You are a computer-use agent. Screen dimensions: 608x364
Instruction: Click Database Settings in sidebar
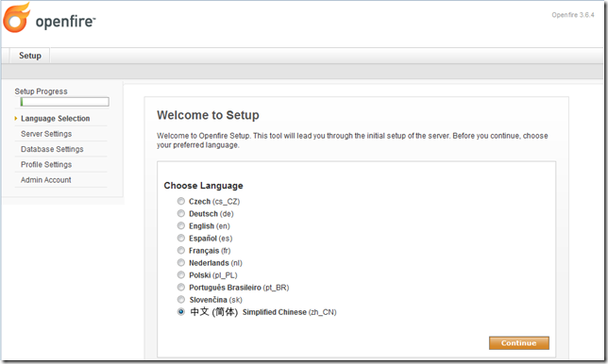(x=52, y=149)
